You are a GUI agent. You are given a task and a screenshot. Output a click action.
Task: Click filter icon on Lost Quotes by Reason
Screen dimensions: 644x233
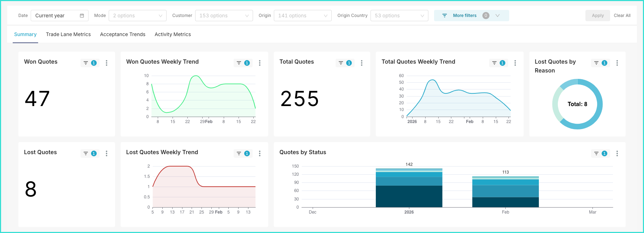click(596, 63)
